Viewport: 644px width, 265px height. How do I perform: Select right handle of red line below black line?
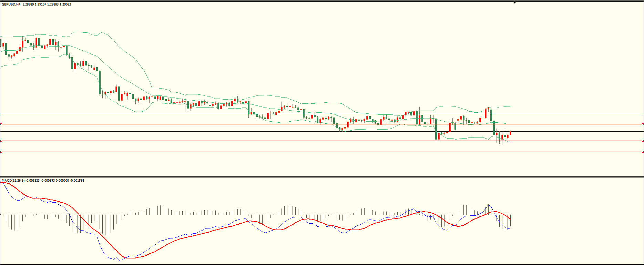point(643,141)
